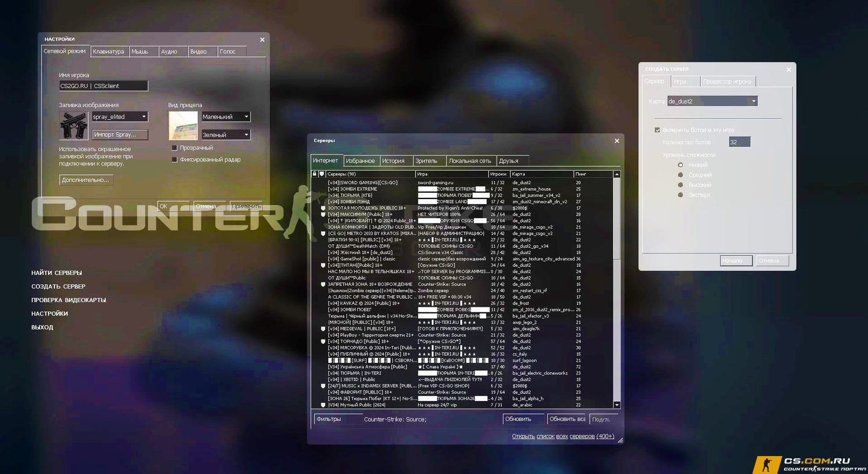868x474 pixels.
Task: Open НАСТРОЙКИ from the main menu
Action: [50, 314]
